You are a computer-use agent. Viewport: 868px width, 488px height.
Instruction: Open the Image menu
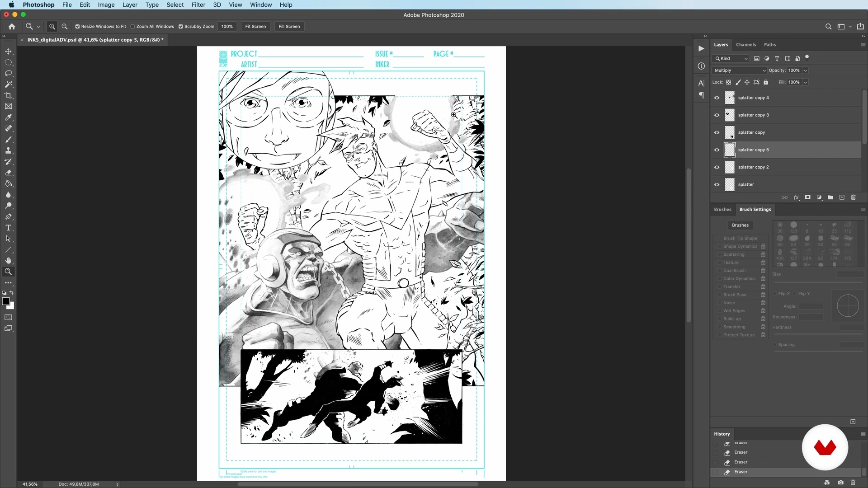[106, 5]
